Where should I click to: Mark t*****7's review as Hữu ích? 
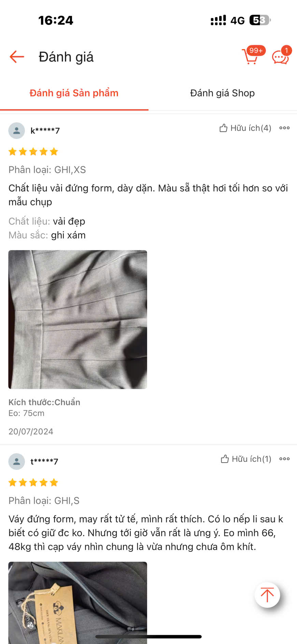click(x=246, y=459)
